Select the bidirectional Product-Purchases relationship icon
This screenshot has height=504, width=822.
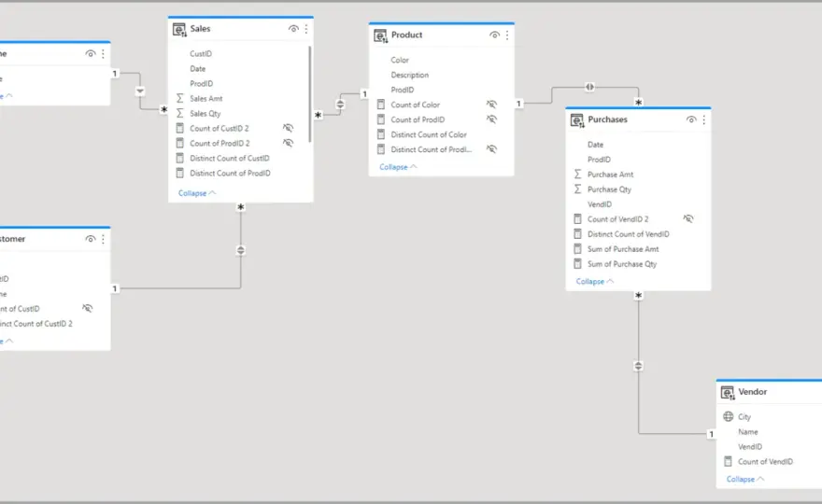click(589, 87)
